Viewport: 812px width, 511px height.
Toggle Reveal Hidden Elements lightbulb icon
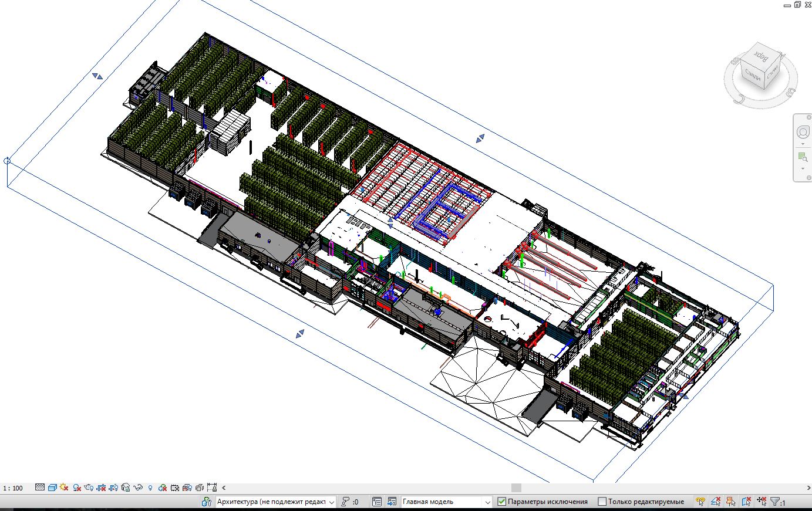150,488
